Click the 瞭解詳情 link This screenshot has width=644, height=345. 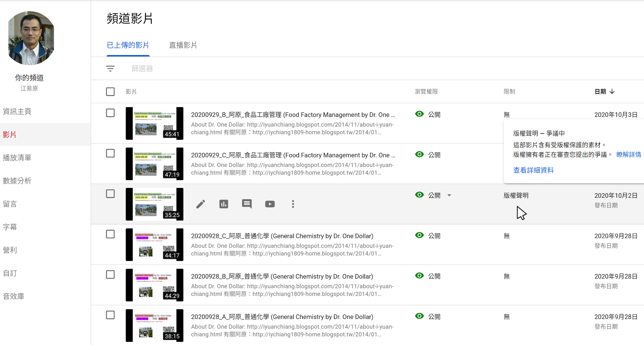pos(628,155)
